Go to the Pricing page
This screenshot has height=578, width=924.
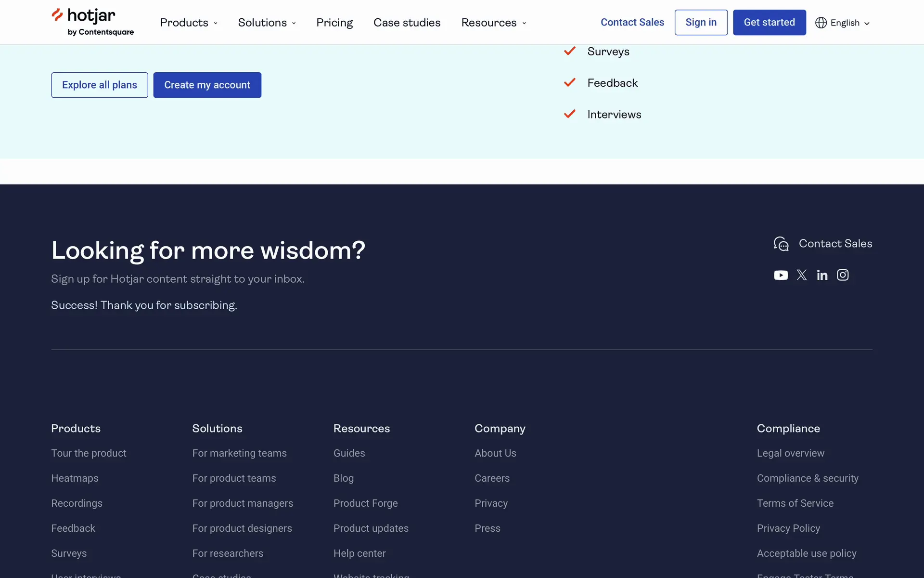(334, 23)
